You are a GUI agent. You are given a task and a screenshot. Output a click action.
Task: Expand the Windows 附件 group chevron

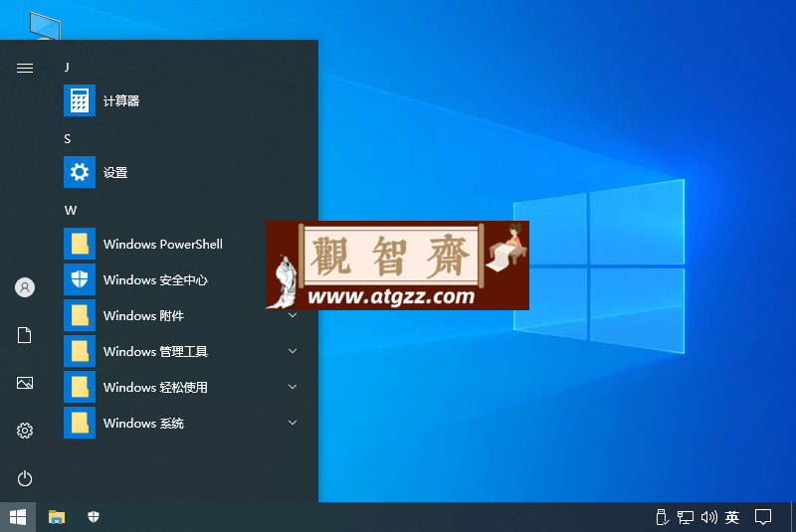tap(293, 315)
